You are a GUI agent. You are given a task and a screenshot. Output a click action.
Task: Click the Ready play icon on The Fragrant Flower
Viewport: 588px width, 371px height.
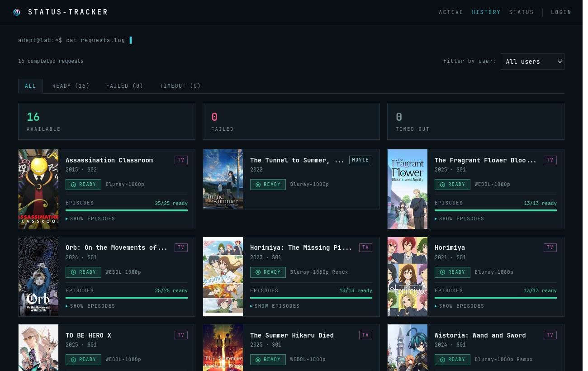(x=442, y=185)
